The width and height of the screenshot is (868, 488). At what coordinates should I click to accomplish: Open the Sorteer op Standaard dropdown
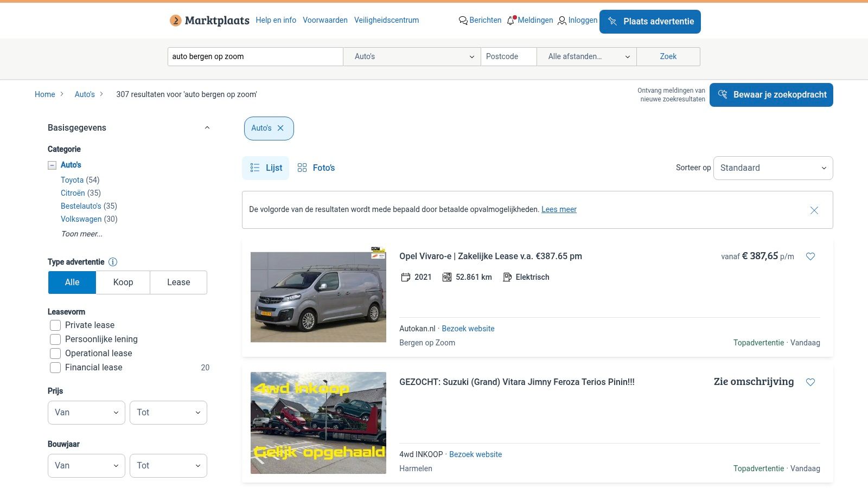pyautogui.click(x=773, y=168)
